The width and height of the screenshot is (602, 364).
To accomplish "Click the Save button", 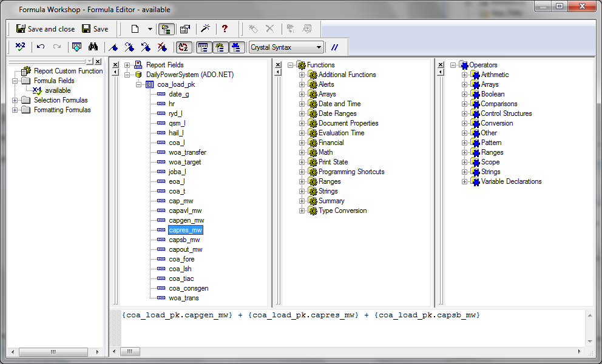I will click(95, 29).
